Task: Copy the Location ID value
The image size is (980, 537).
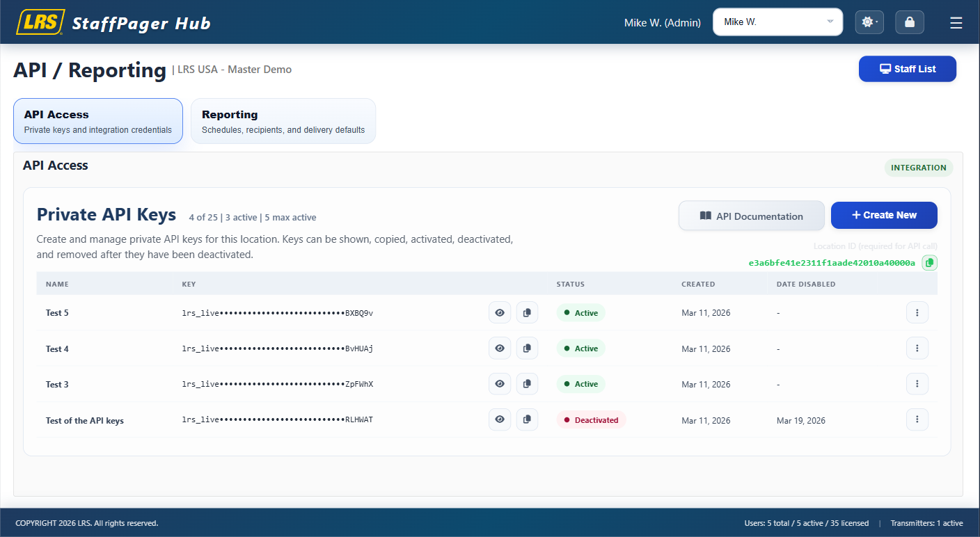Action: tap(930, 262)
